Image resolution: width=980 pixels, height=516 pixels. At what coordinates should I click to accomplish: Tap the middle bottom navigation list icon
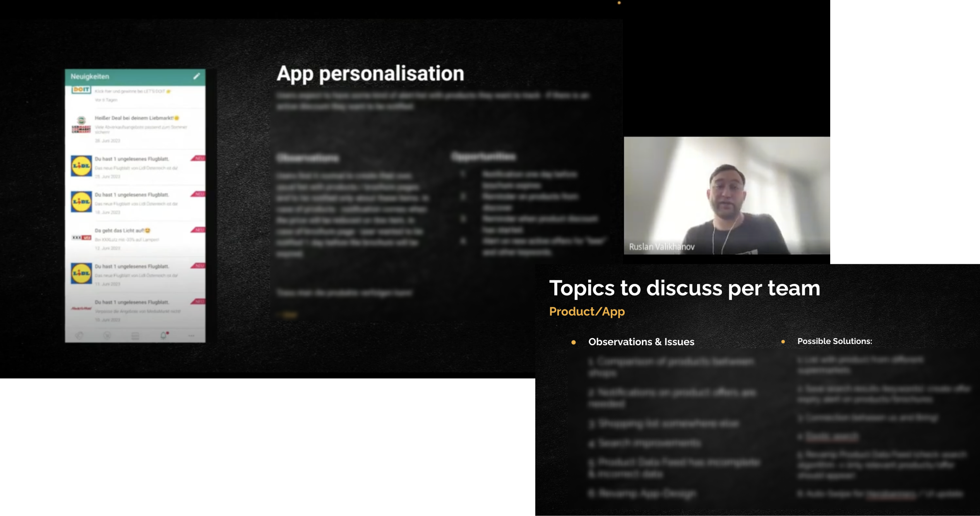pyautogui.click(x=135, y=335)
